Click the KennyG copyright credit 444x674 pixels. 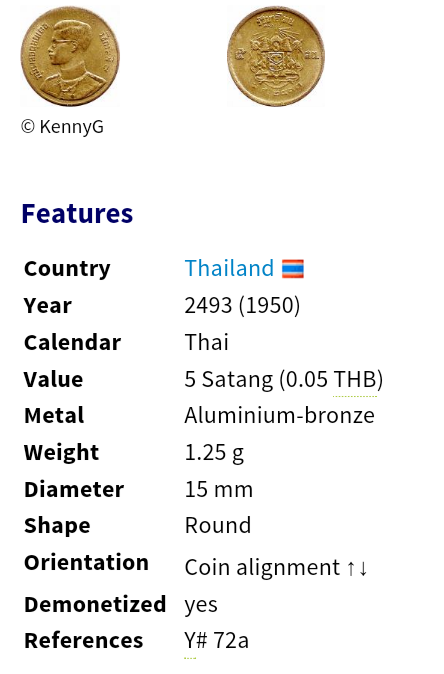pos(62,127)
